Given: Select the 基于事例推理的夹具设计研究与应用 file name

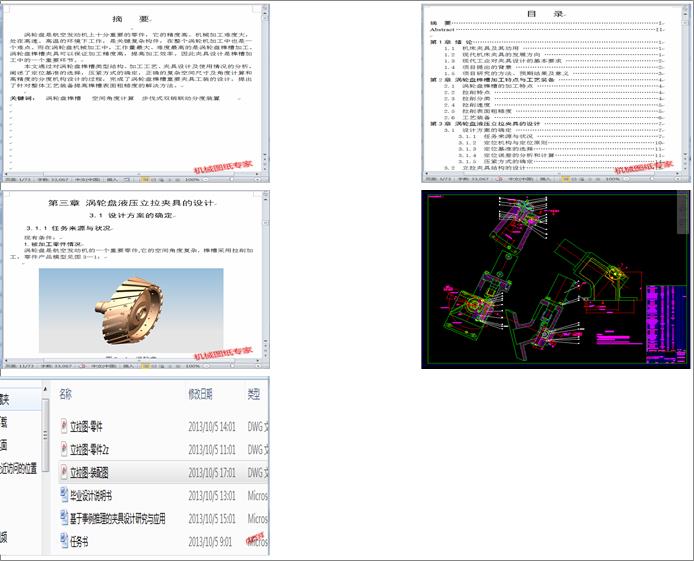Looking at the screenshot, I should pyautogui.click(x=118, y=519).
